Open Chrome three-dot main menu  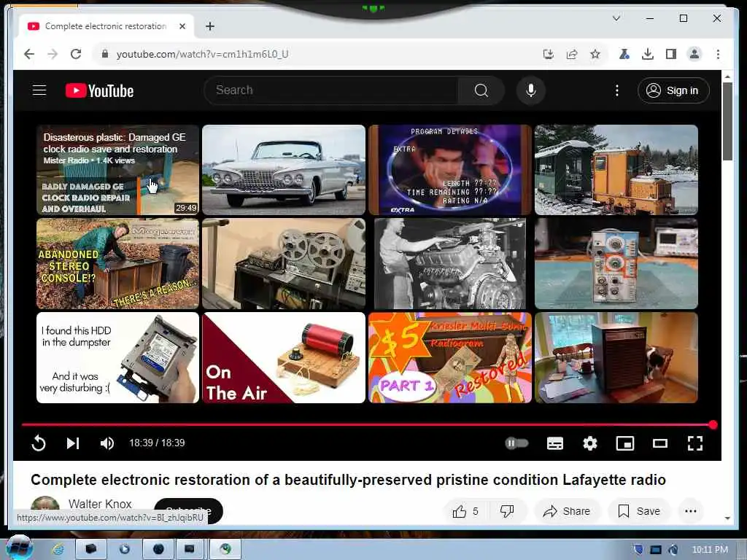click(718, 54)
